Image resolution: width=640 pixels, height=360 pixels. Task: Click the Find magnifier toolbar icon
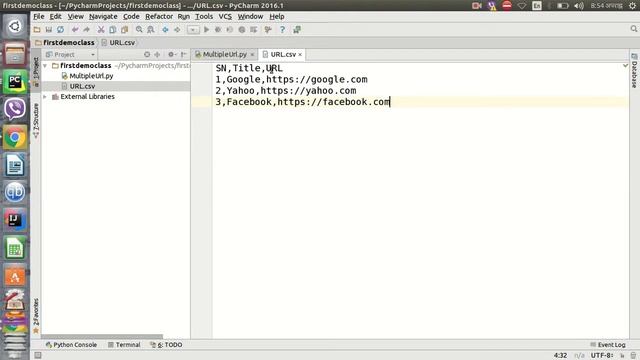[139, 29]
